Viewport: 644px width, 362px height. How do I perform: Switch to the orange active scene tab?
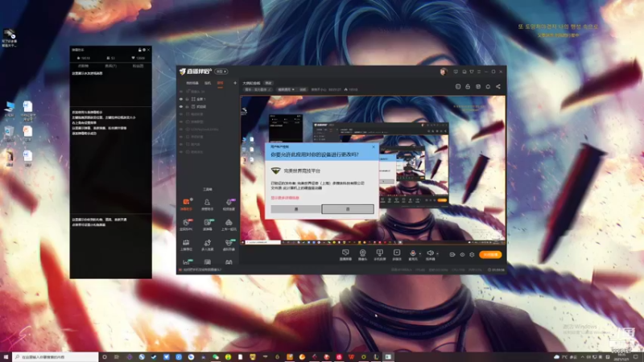[x=220, y=83]
